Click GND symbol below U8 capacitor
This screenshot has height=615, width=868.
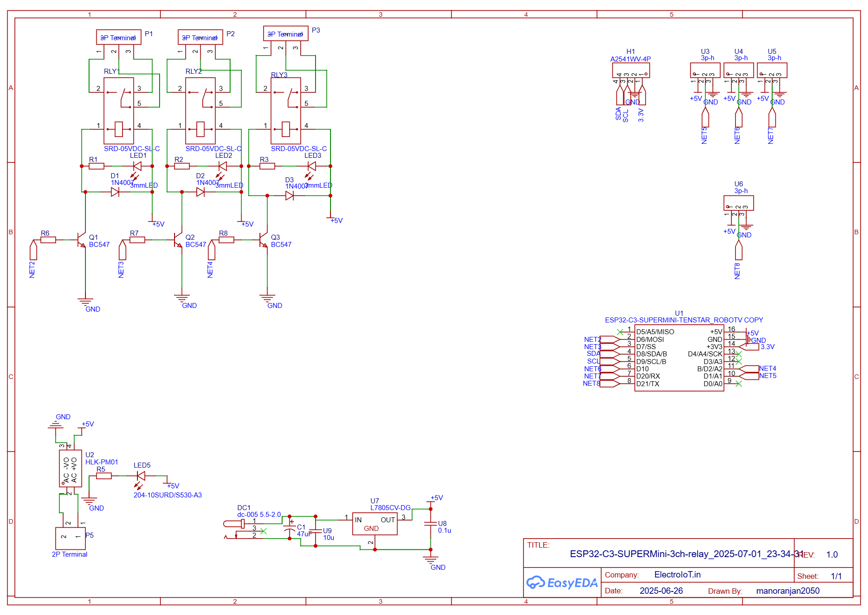430,561
